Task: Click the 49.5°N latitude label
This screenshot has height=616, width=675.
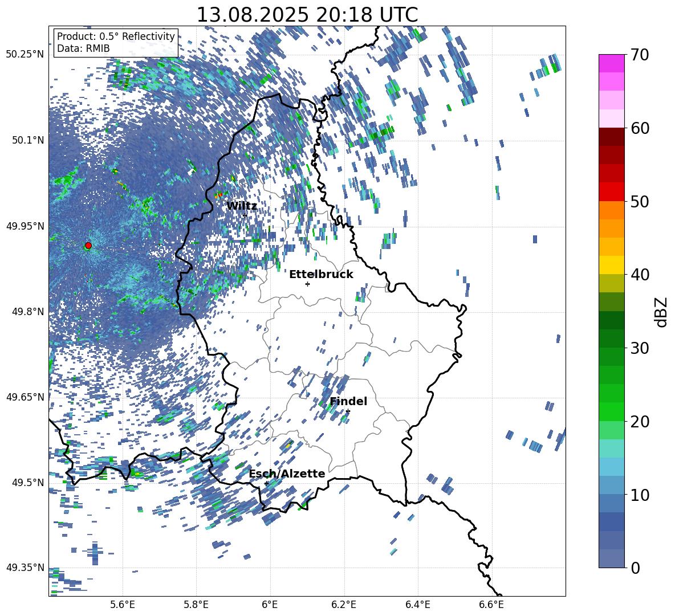Action: (x=28, y=482)
